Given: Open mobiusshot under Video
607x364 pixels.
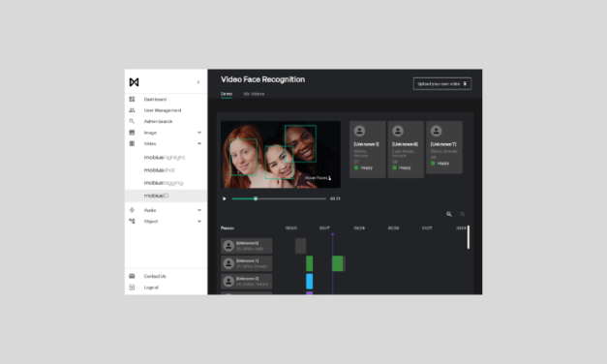Looking at the screenshot, I should click(x=160, y=170).
